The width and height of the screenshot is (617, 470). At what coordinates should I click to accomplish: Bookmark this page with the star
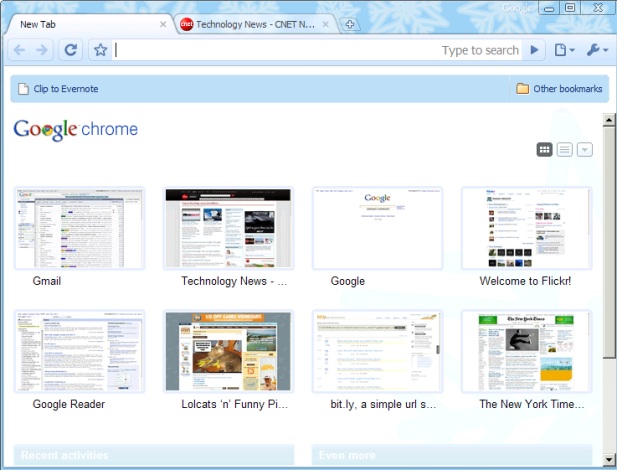[x=100, y=50]
